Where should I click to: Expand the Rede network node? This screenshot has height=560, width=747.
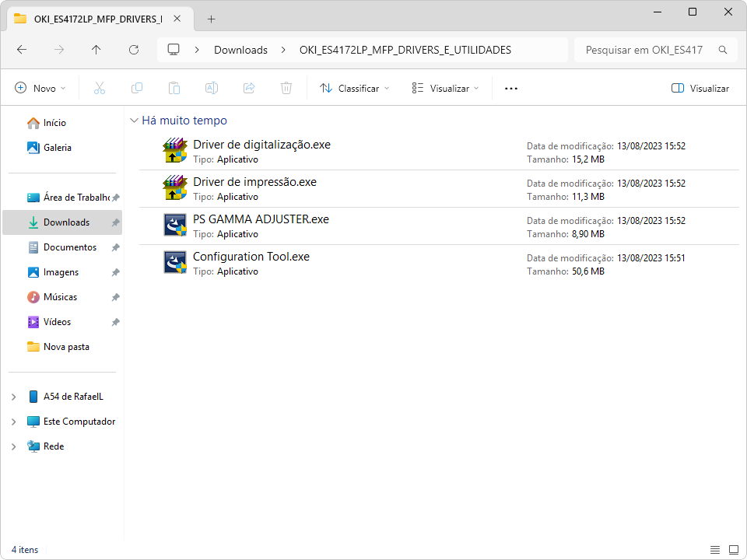tap(14, 446)
